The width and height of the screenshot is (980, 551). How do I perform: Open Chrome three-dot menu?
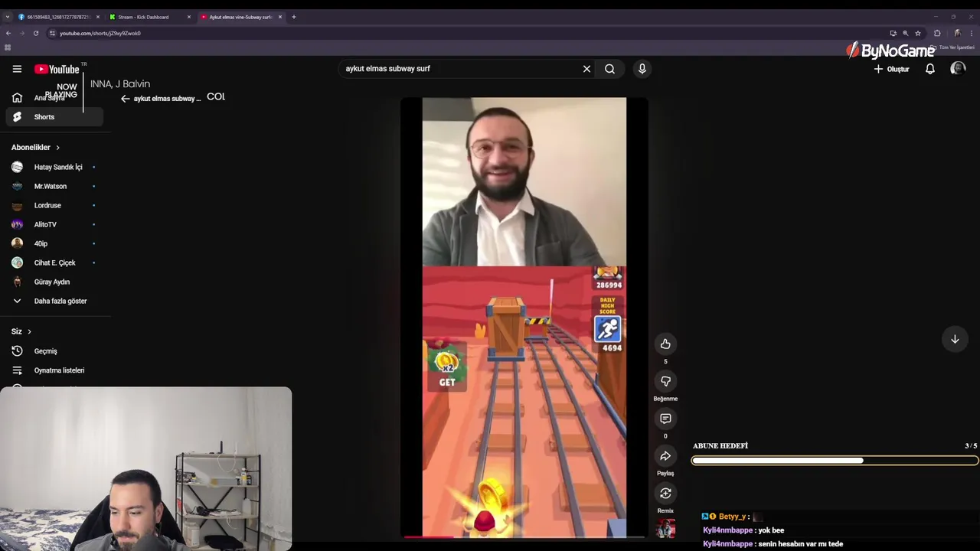(x=972, y=33)
